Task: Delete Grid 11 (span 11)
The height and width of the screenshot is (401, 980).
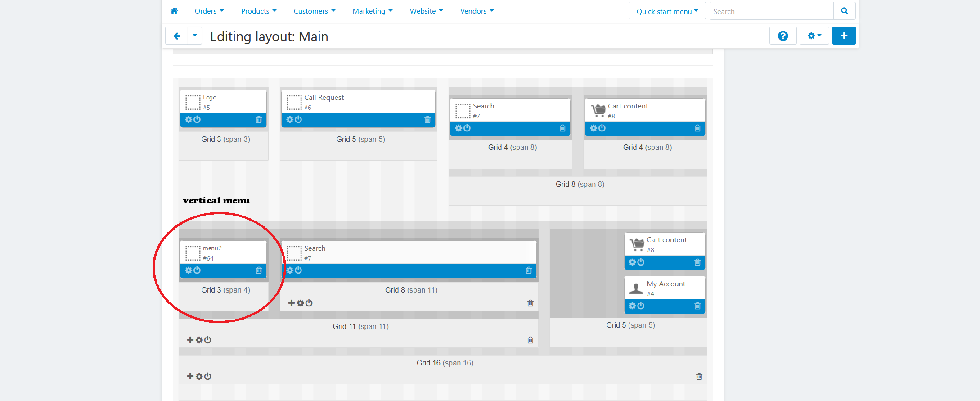Action: (x=530, y=340)
